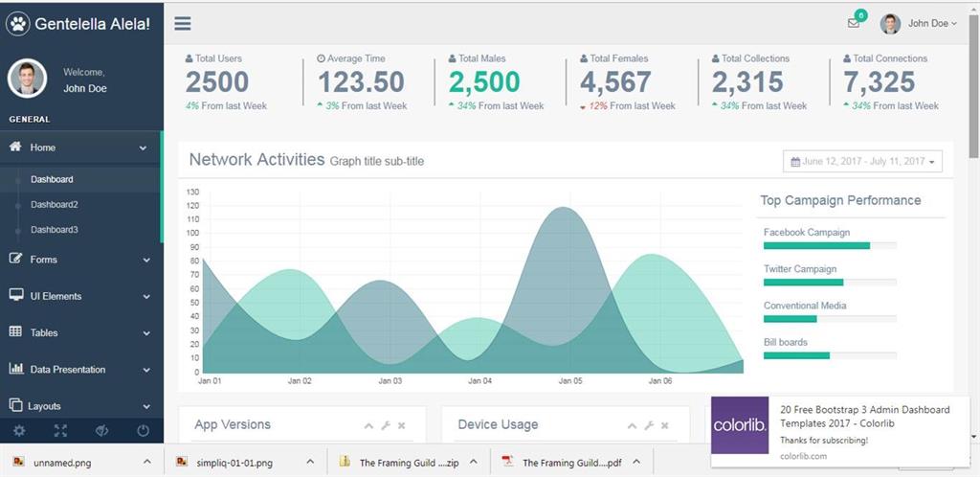Click the Tables grid icon
This screenshot has width=980, height=477.
15,332
